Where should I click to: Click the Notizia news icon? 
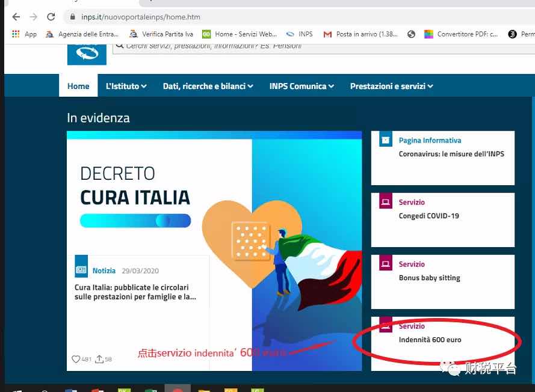coord(81,267)
